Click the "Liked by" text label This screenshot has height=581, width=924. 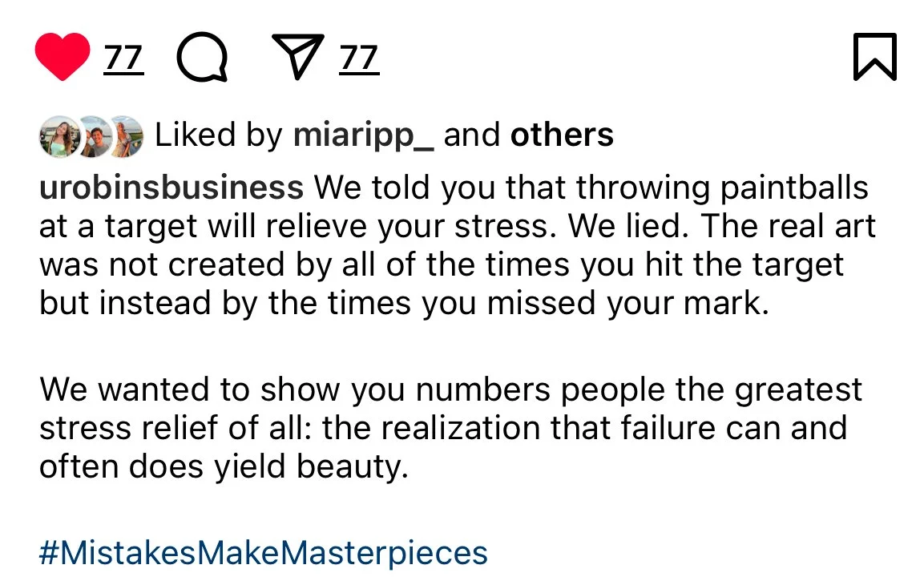pos(219,135)
